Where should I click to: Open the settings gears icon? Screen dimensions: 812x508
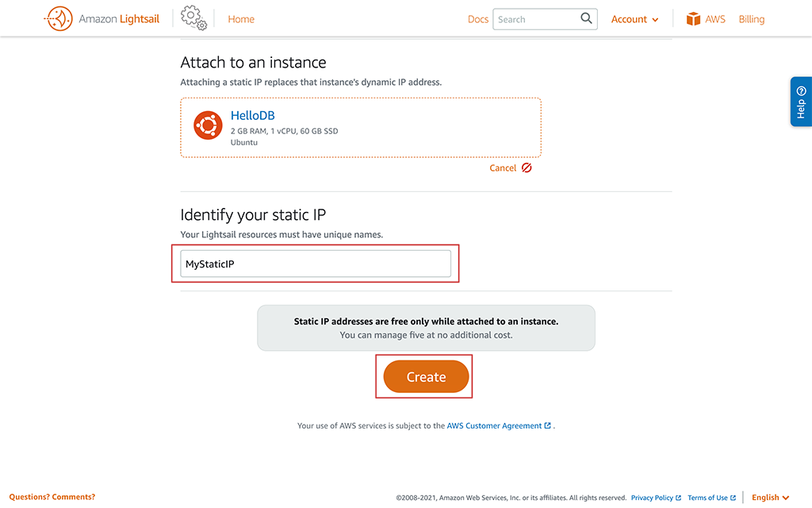(x=193, y=18)
